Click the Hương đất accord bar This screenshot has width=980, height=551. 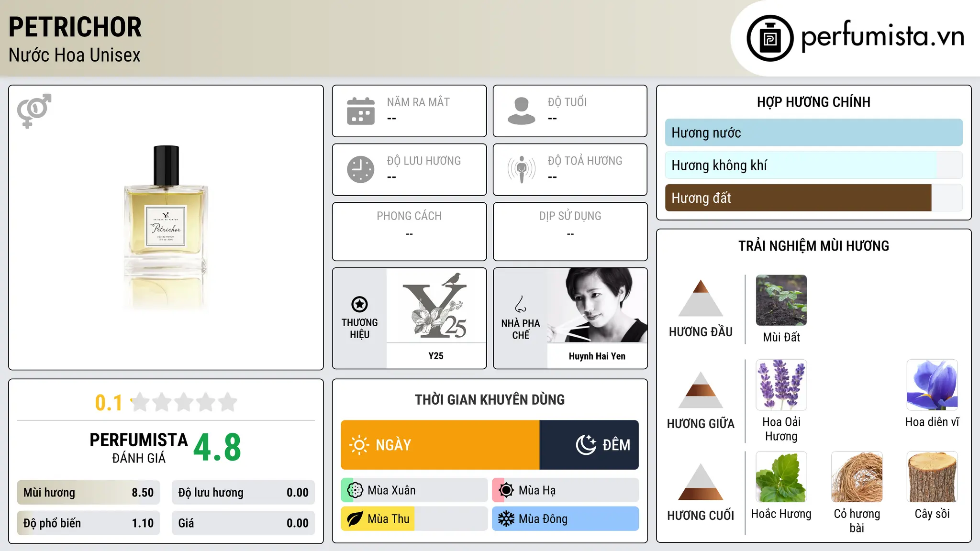(814, 198)
